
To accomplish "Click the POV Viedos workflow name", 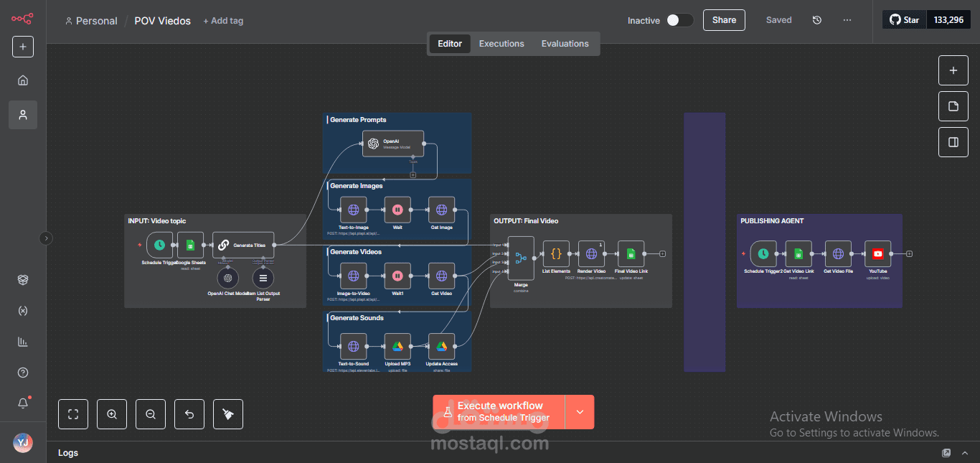I will 163,21.
